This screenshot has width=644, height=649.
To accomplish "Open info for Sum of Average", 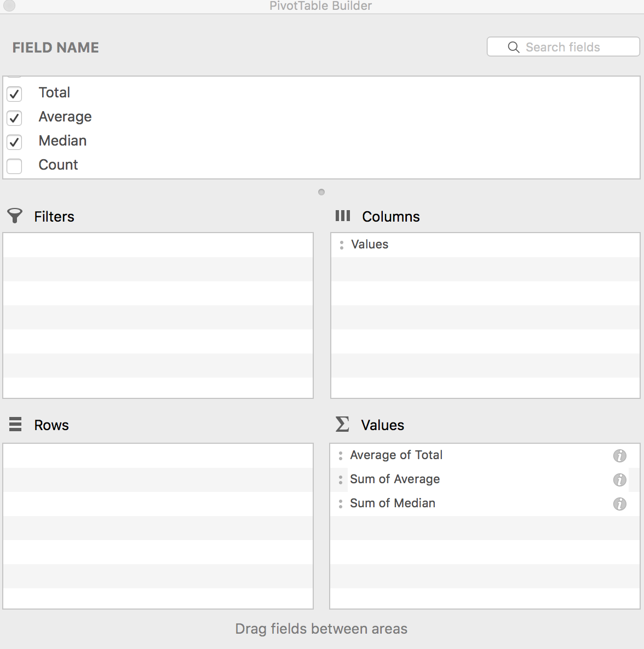I will (619, 480).
